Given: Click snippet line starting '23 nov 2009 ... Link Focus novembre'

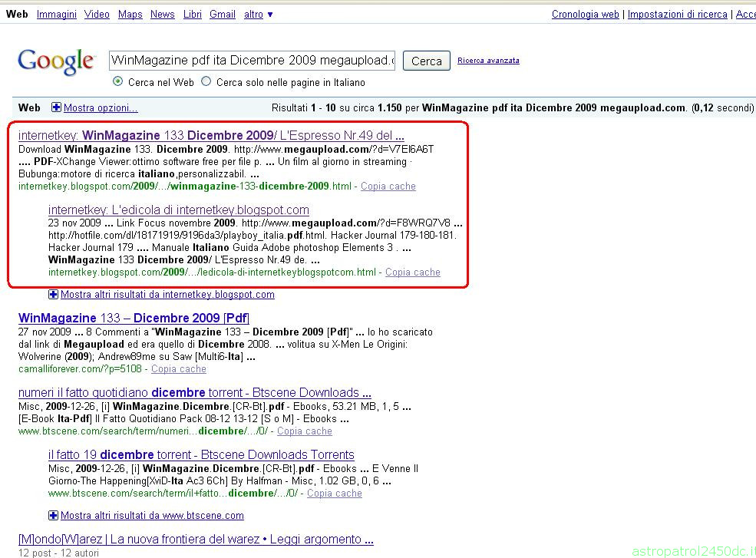Looking at the screenshot, I should click(255, 223).
